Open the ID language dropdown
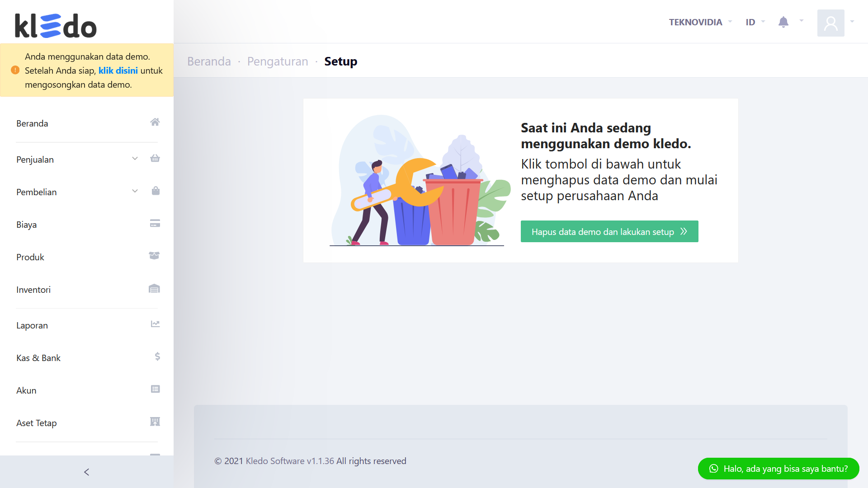The height and width of the screenshot is (488, 868). click(x=754, y=22)
